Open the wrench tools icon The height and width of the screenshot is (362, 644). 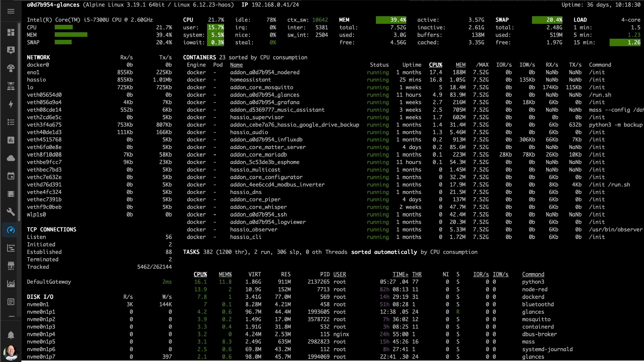(11, 212)
